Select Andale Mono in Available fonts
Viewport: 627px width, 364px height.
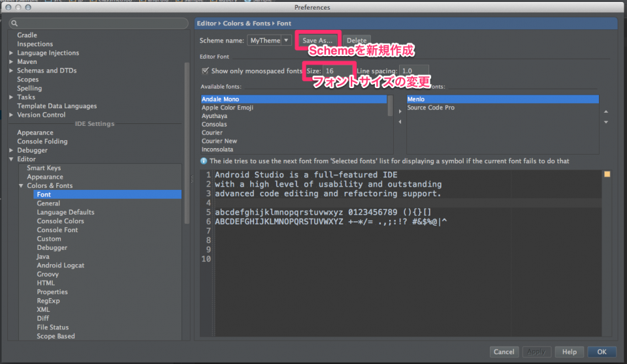pyautogui.click(x=294, y=99)
